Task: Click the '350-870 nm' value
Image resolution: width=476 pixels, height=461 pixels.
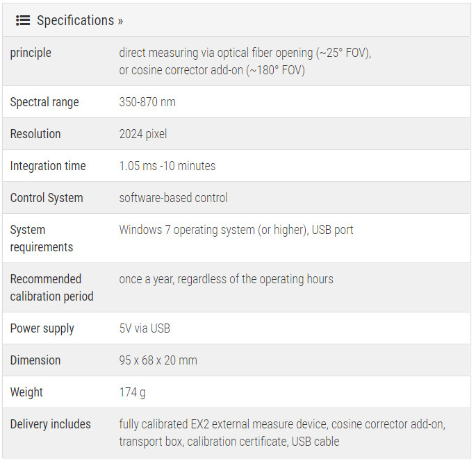Action: pos(147,102)
